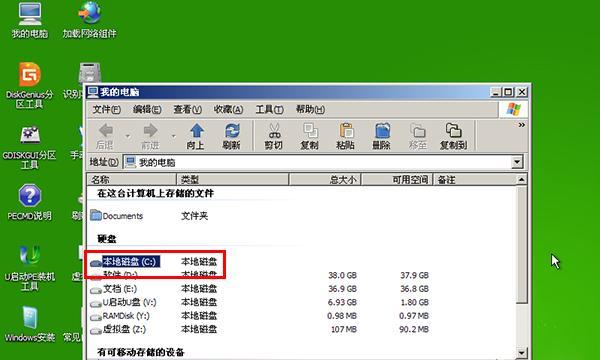Open the 工具(T) menu

pos(269,110)
